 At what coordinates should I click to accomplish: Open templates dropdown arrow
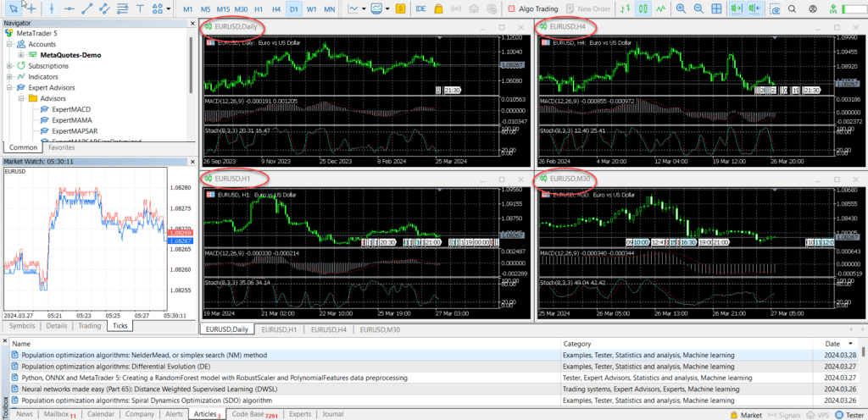[x=387, y=8]
